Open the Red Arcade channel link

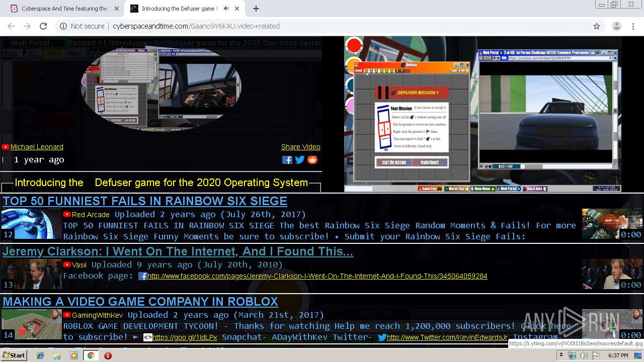[91, 215]
